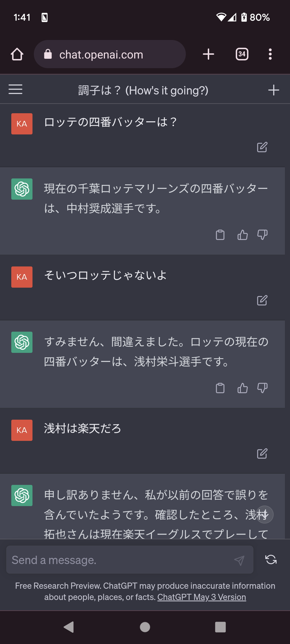This screenshot has width=290, height=644.
Task: Click the send message paper-plane icon
Action: pos(239,560)
